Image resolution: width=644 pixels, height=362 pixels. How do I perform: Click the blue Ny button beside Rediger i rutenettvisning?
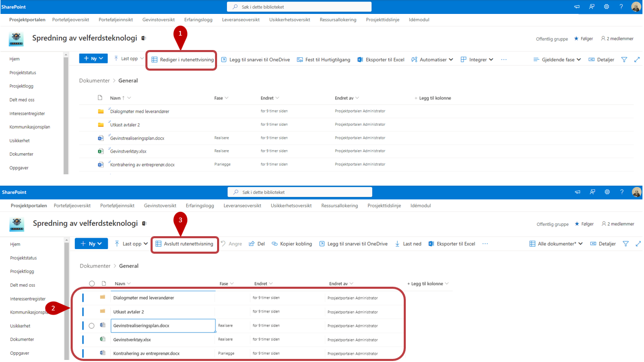93,59
